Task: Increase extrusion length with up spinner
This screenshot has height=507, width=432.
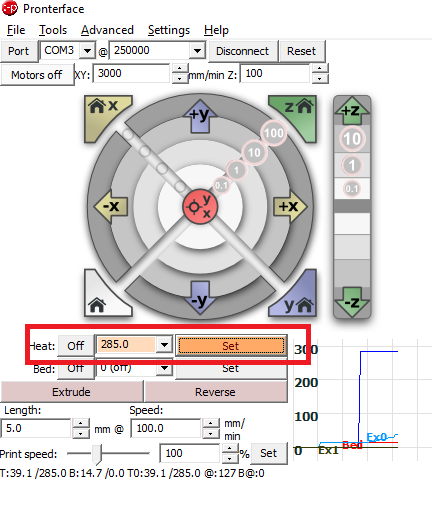Action: click(x=81, y=423)
